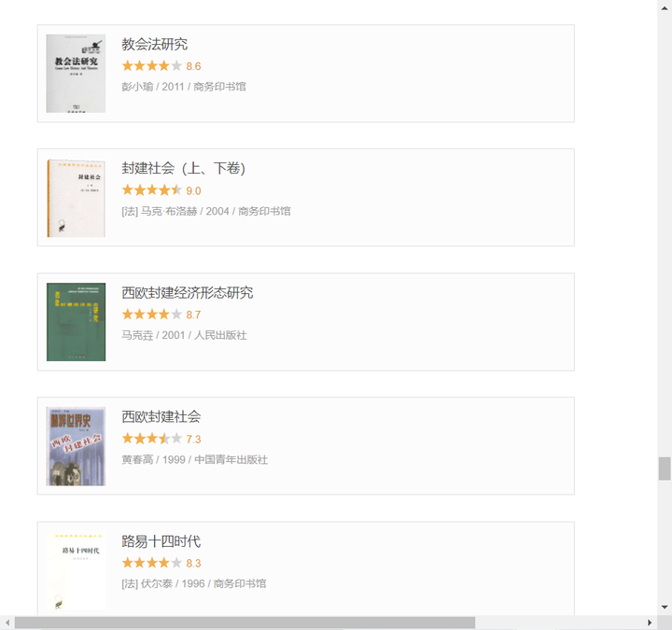The width and height of the screenshot is (672, 630).
Task: Click the horizontal scrollbar right arrow
Action: pyautogui.click(x=650, y=623)
